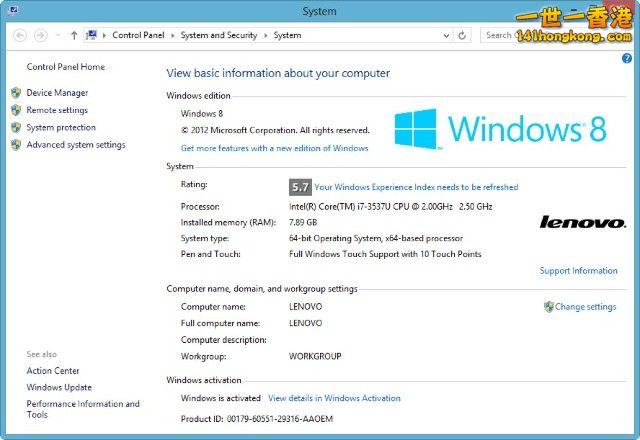Open Windows Experience Index refresh link
The image size is (640, 440).
[x=416, y=187]
